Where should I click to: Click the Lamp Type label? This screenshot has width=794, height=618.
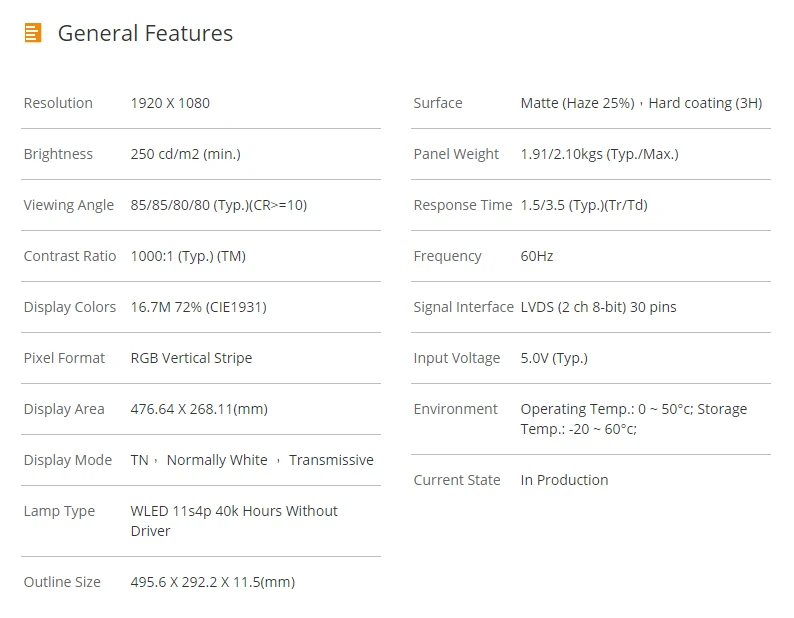coord(59,511)
